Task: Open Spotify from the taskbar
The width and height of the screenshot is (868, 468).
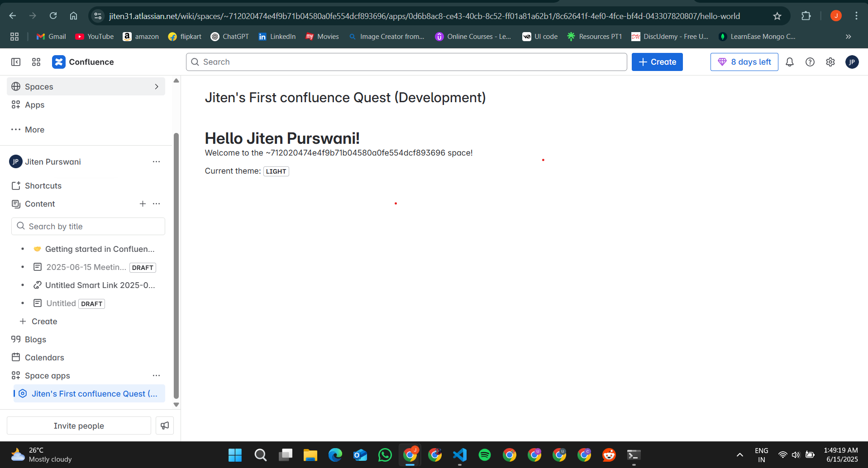Action: 484,455
